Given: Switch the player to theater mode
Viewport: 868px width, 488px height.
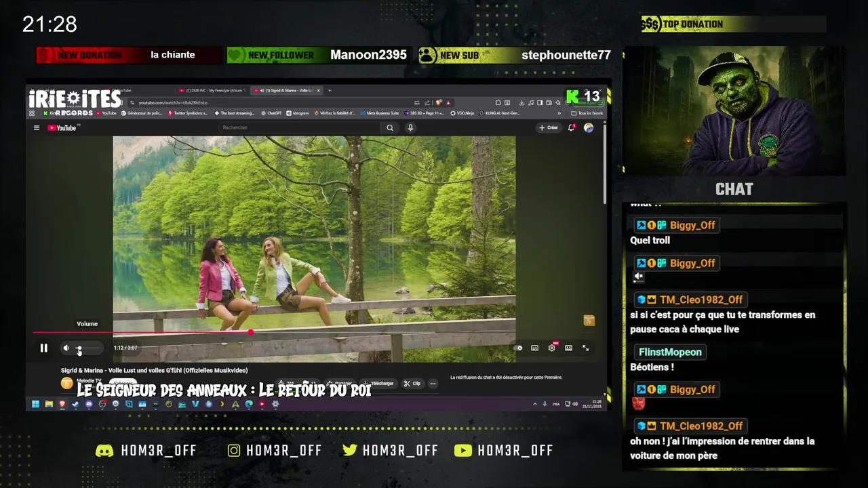Looking at the screenshot, I should pyautogui.click(x=568, y=348).
